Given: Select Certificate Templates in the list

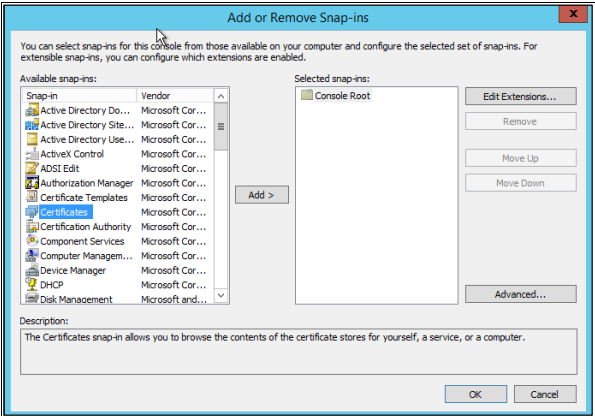Looking at the screenshot, I should pyautogui.click(x=84, y=197).
